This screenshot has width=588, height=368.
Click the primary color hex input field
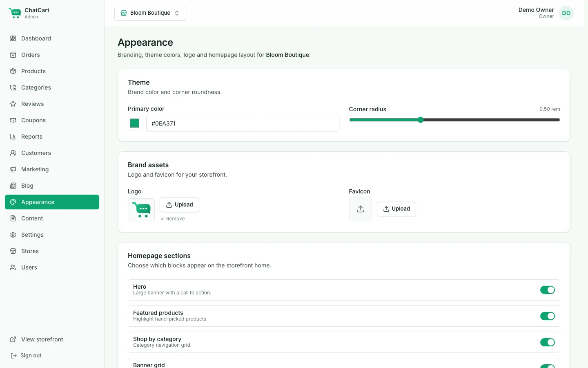coord(243,123)
